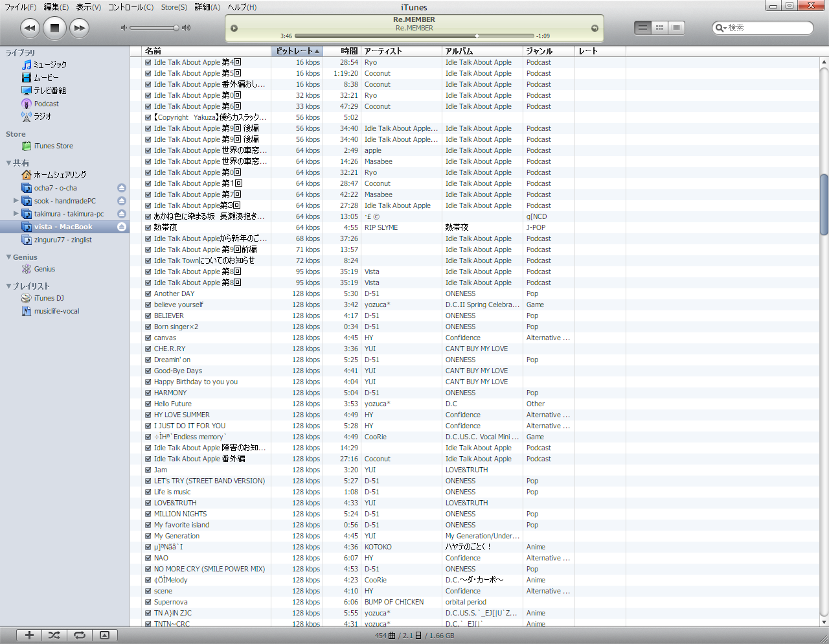Screen dimensions: 829x644
Task: Uncheck the song canvas
Action: pos(148,338)
